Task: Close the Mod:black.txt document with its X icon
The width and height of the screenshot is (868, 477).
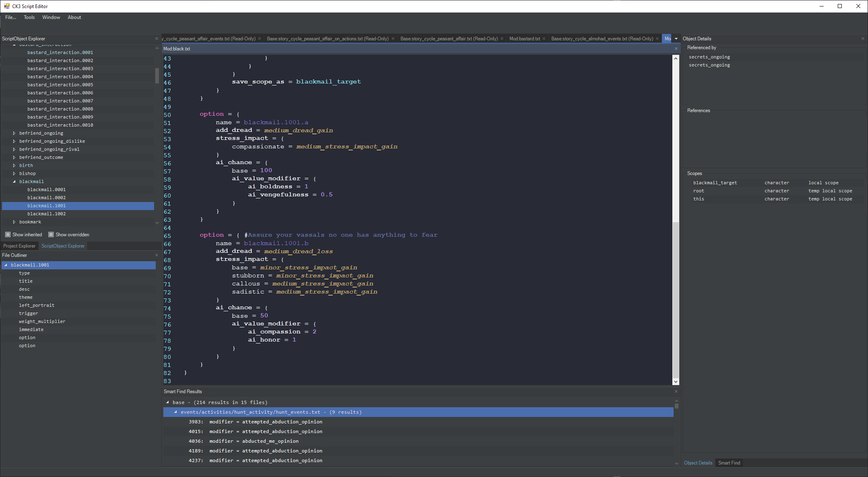Action: [x=676, y=48]
